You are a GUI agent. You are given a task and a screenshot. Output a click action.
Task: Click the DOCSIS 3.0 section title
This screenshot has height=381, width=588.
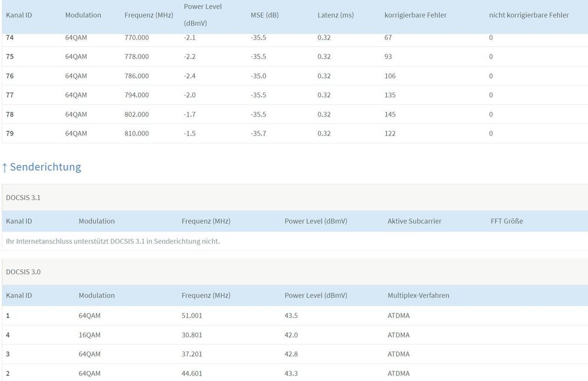point(24,272)
